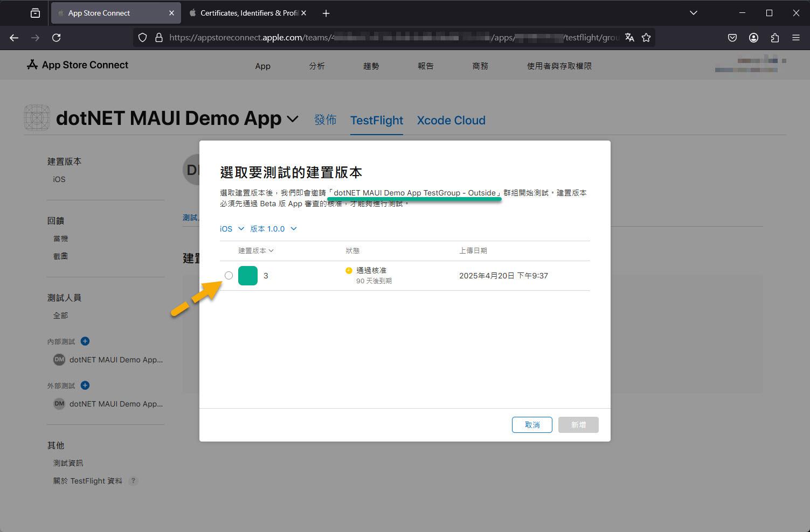Click the shield tracking protection icon
The image size is (810, 532).
click(x=142, y=38)
